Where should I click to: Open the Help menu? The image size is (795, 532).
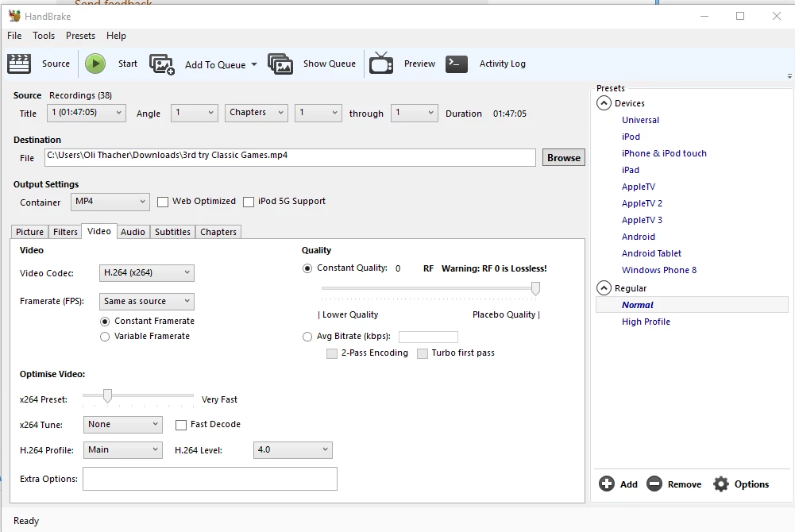pyautogui.click(x=116, y=36)
